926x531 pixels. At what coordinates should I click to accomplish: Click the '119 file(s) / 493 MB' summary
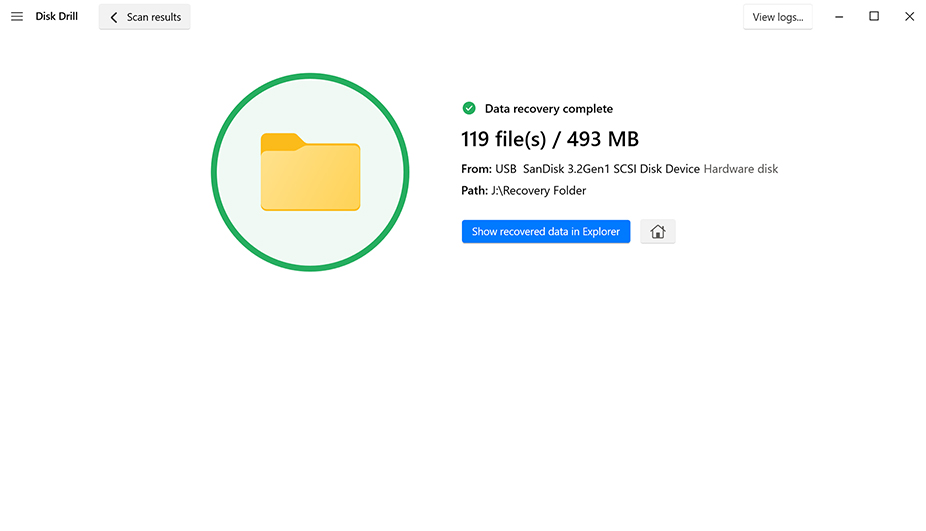pyautogui.click(x=549, y=139)
